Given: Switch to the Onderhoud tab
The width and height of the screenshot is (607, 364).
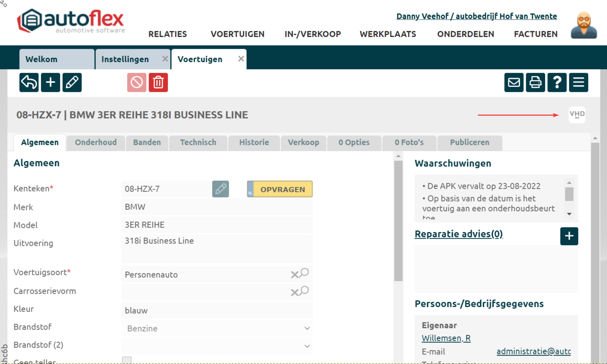Looking at the screenshot, I should [x=96, y=143].
